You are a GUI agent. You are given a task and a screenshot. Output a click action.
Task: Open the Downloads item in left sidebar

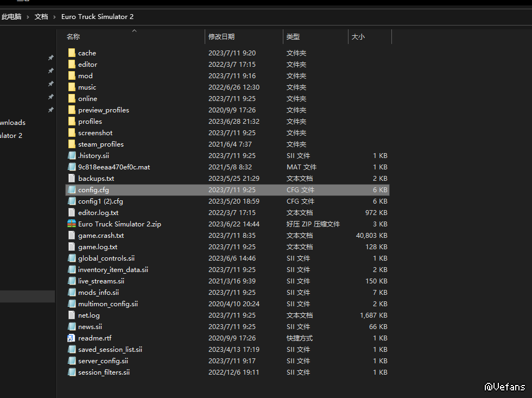click(x=12, y=123)
